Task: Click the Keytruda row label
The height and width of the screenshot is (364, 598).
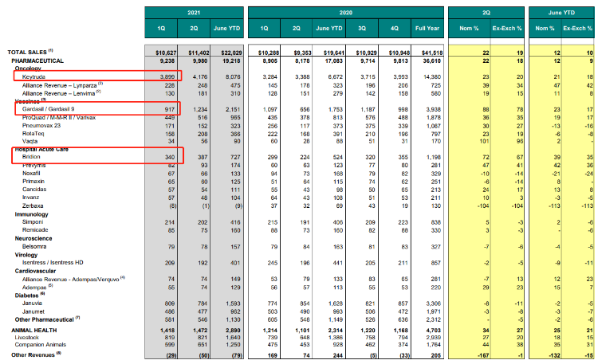Action: tap(33, 76)
